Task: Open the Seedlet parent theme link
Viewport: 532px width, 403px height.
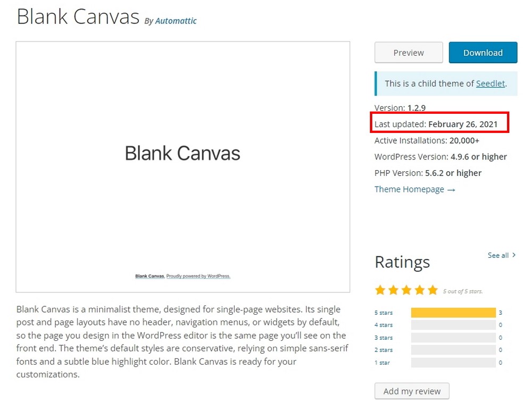Action: [x=491, y=83]
